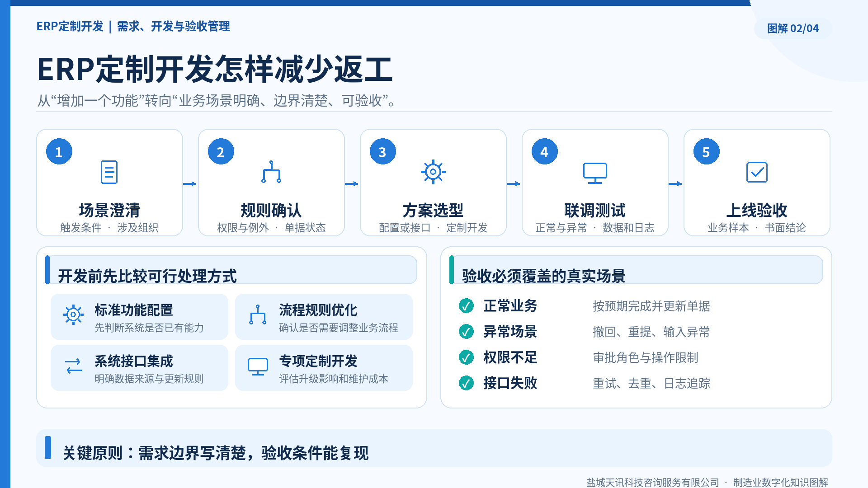Image resolution: width=868 pixels, height=488 pixels.
Task: Click the text 评估升级影响和维护成本
Action: coord(334,379)
